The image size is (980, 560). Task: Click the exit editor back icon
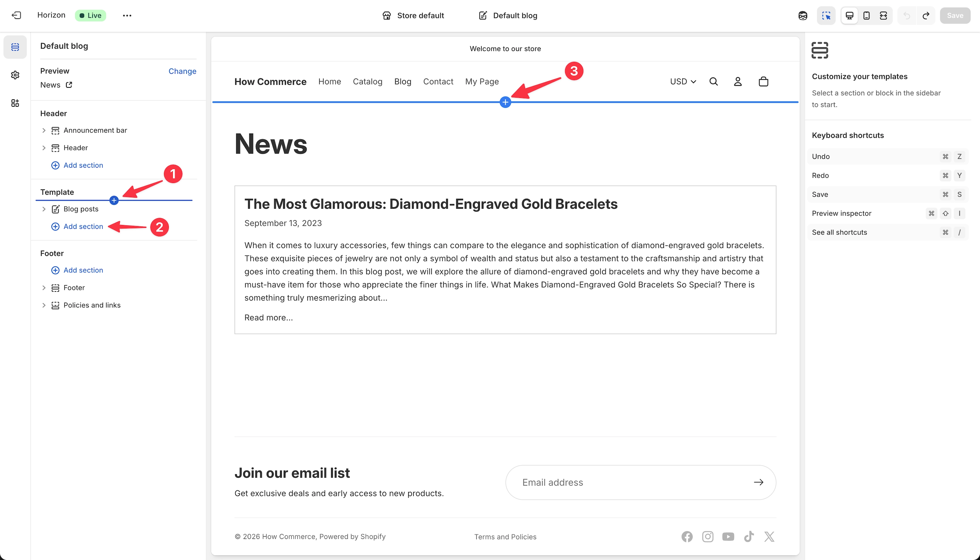pos(16,15)
